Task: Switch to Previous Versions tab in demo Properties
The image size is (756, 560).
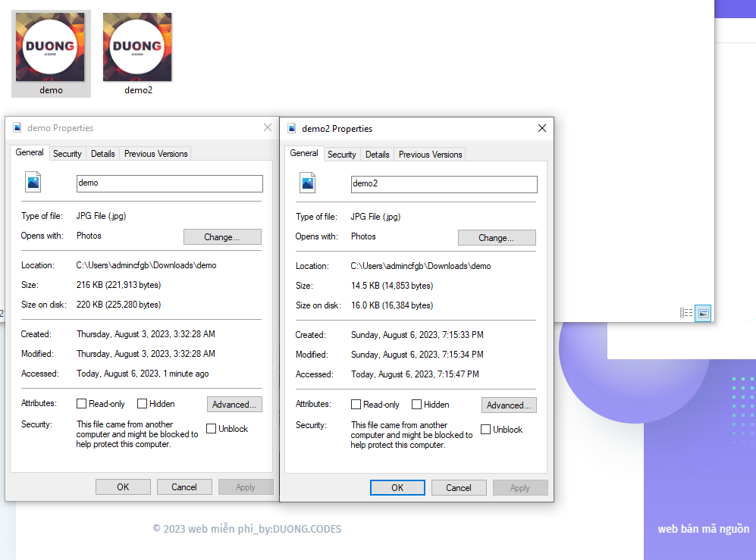Action: tap(155, 154)
